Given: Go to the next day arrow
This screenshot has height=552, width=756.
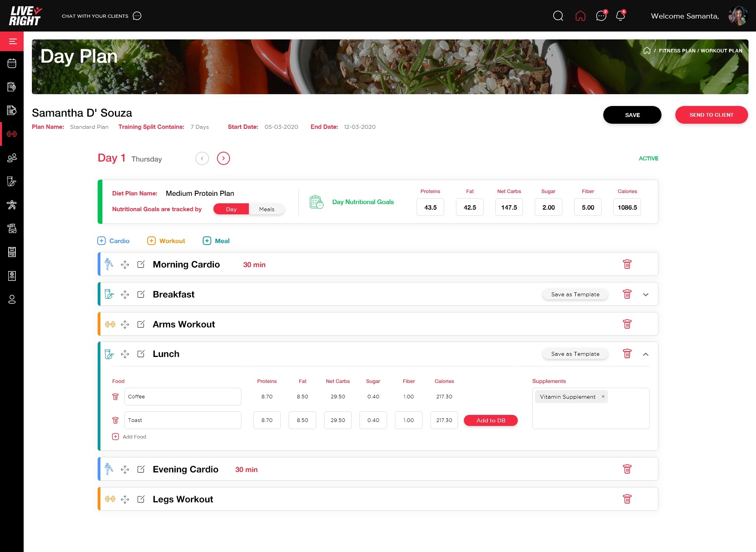Looking at the screenshot, I should pos(223,158).
